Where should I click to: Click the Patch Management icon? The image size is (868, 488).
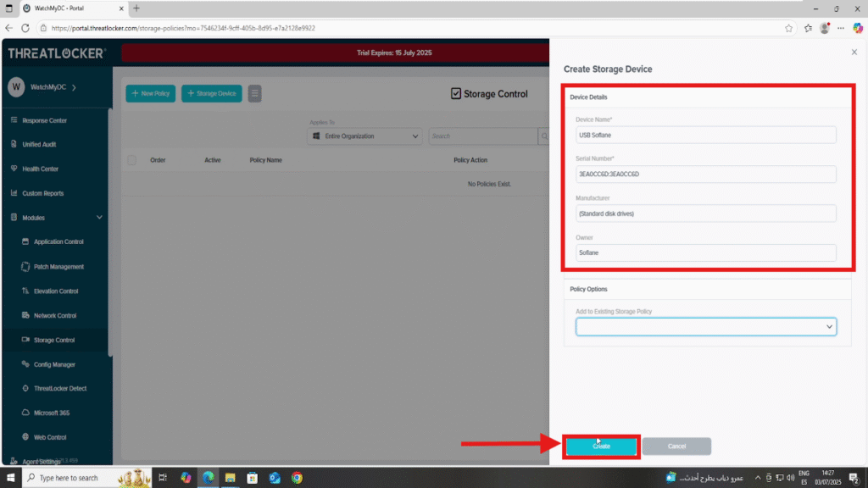coord(25,266)
